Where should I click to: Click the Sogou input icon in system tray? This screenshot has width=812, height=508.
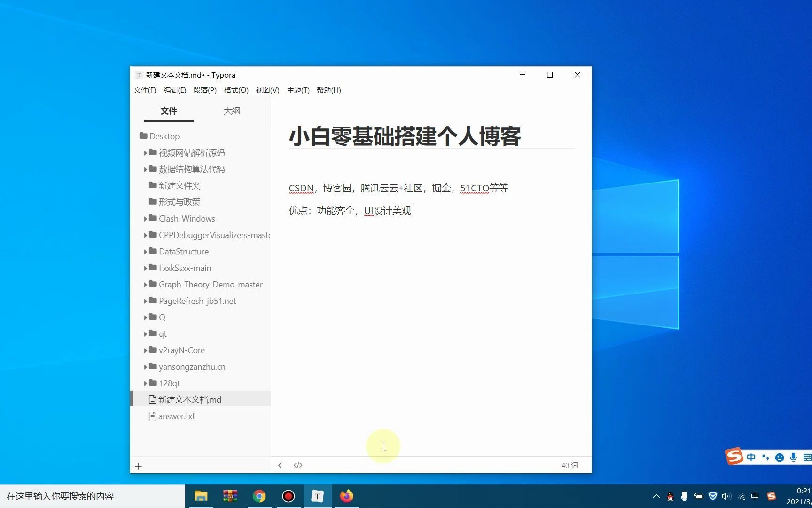[x=772, y=496]
